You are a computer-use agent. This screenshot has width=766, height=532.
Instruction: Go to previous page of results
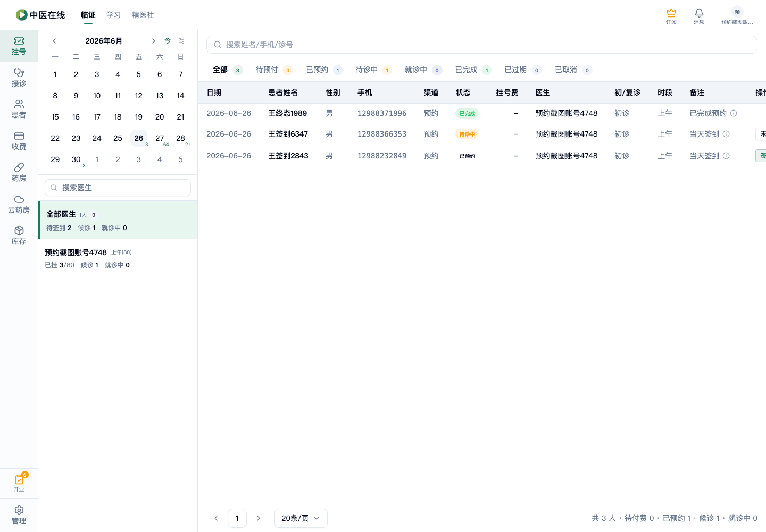tap(216, 518)
